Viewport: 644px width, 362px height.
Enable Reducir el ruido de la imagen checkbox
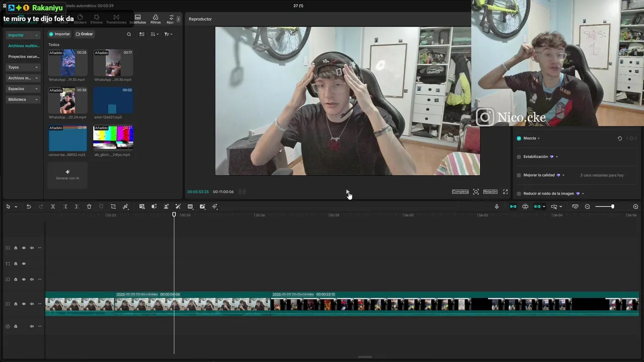(519, 194)
